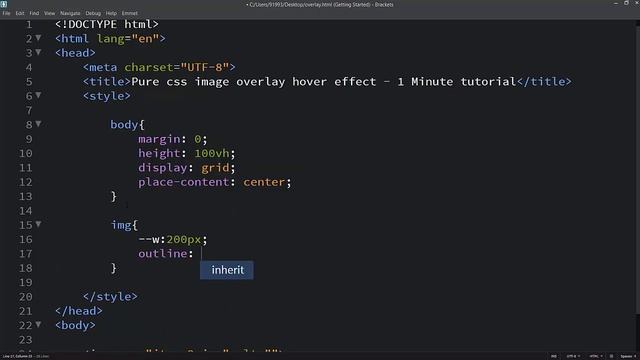Click the 'outline' property on line 17
This screenshot has height=360, width=640.
(x=162, y=253)
